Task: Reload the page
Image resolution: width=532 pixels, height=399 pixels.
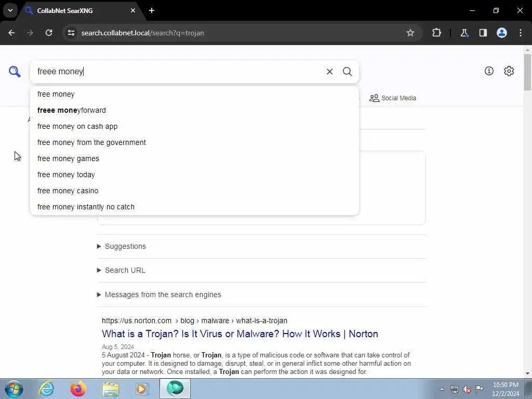Action: 49,33
